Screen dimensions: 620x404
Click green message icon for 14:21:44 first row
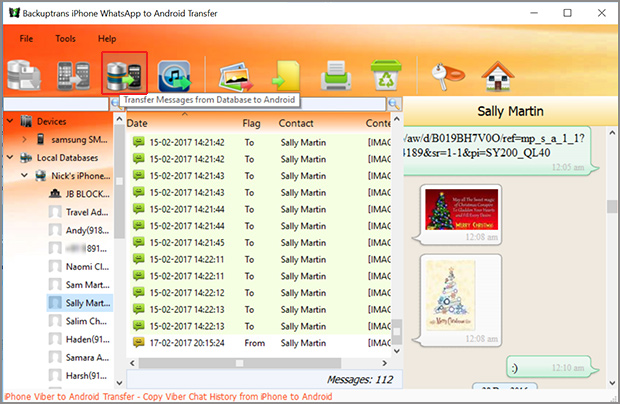coord(139,209)
